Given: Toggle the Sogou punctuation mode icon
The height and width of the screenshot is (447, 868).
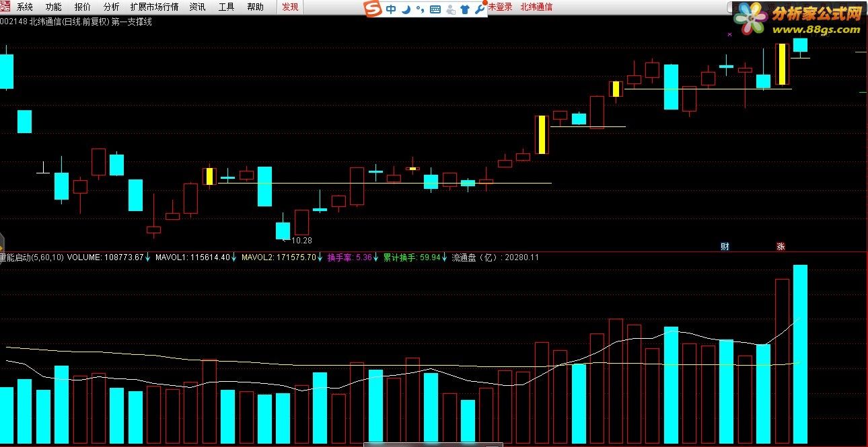Looking at the screenshot, I should pos(420,9).
